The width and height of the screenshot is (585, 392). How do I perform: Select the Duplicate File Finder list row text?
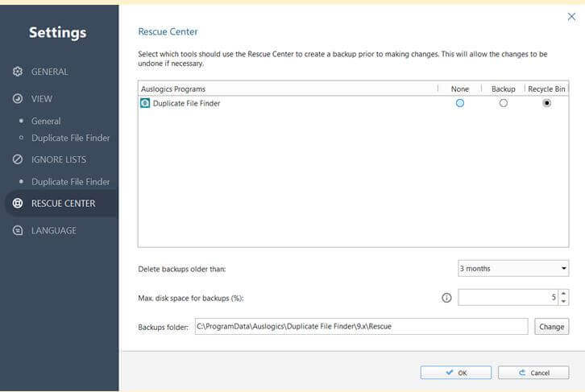pos(187,103)
